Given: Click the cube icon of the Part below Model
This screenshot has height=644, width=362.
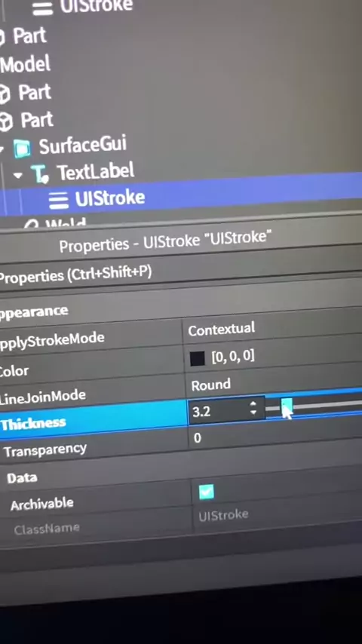Looking at the screenshot, I should (5, 95).
